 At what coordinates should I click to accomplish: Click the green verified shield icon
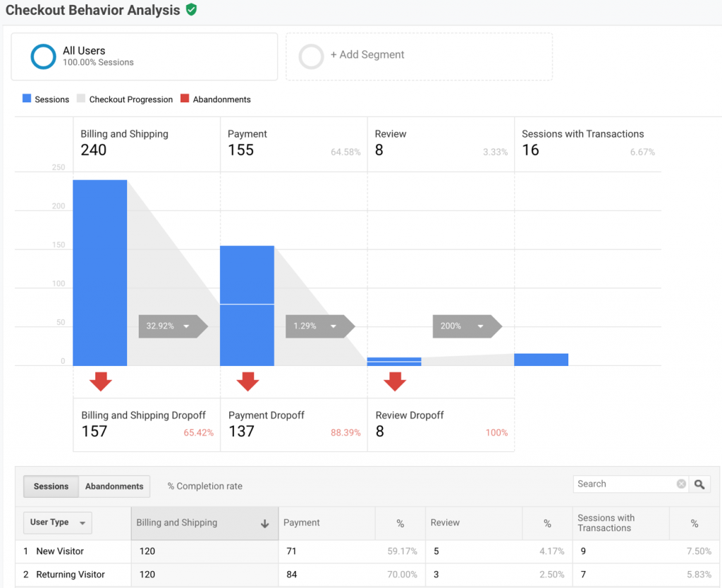point(191,10)
